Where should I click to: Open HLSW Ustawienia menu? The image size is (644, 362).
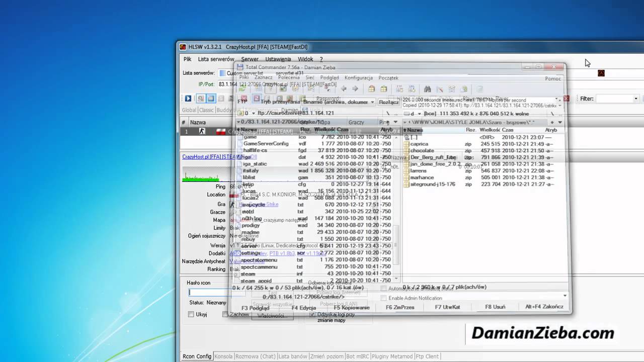(x=278, y=59)
